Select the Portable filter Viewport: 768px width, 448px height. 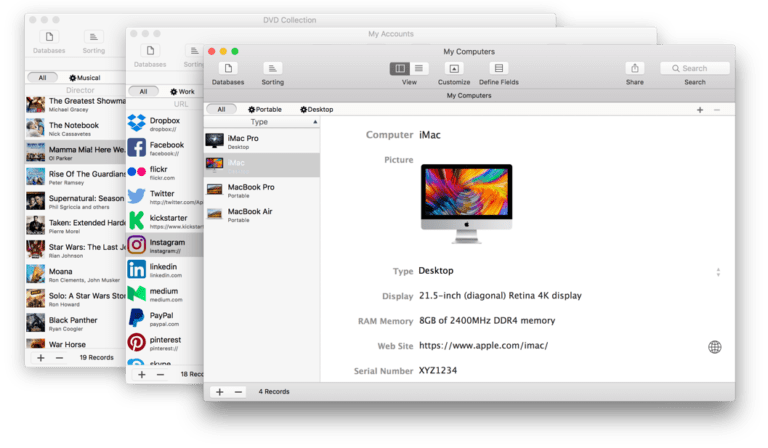(264, 109)
